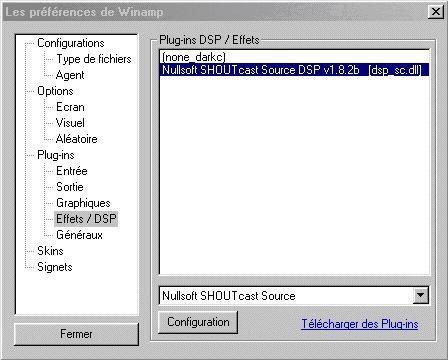
Task: Open the Type de fichiers section
Action: (94, 59)
